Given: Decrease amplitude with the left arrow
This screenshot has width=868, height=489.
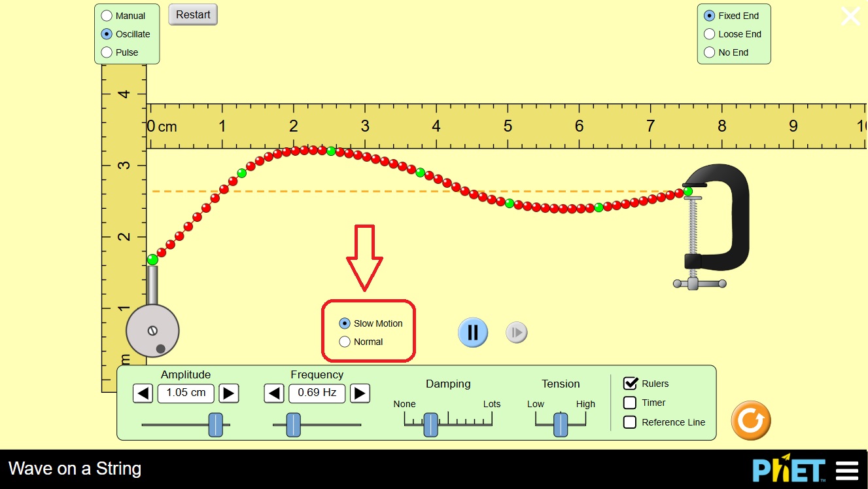Looking at the screenshot, I should pyautogui.click(x=143, y=393).
